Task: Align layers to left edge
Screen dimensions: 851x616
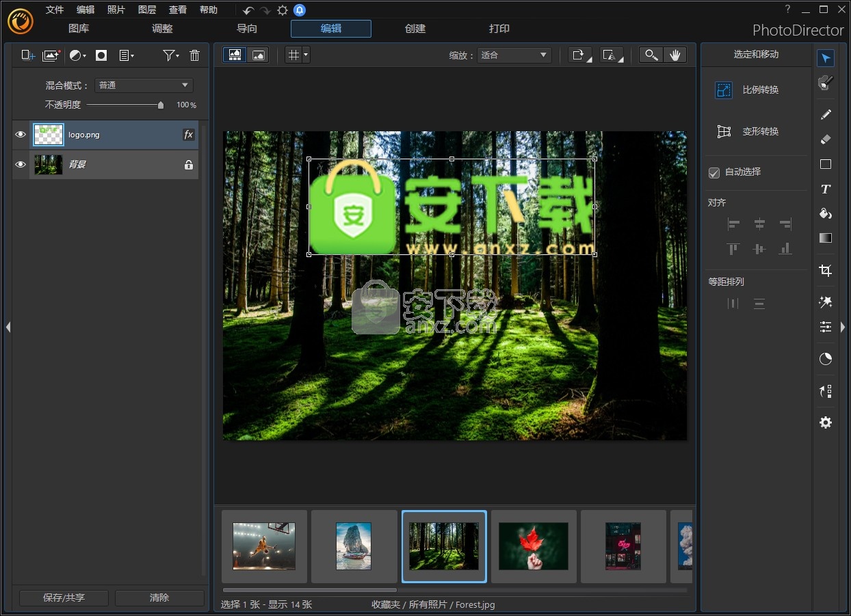Action: (x=734, y=224)
